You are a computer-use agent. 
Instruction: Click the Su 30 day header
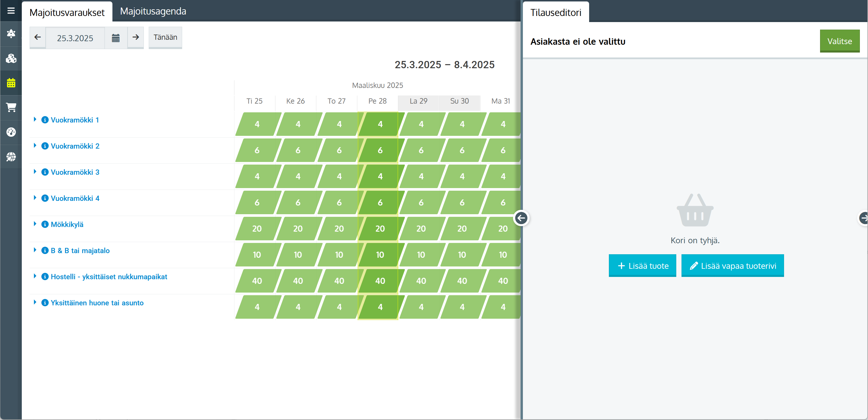(460, 101)
